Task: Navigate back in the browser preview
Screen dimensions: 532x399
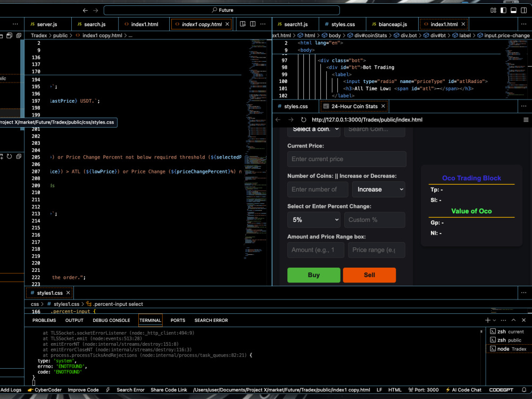Action: point(278,120)
